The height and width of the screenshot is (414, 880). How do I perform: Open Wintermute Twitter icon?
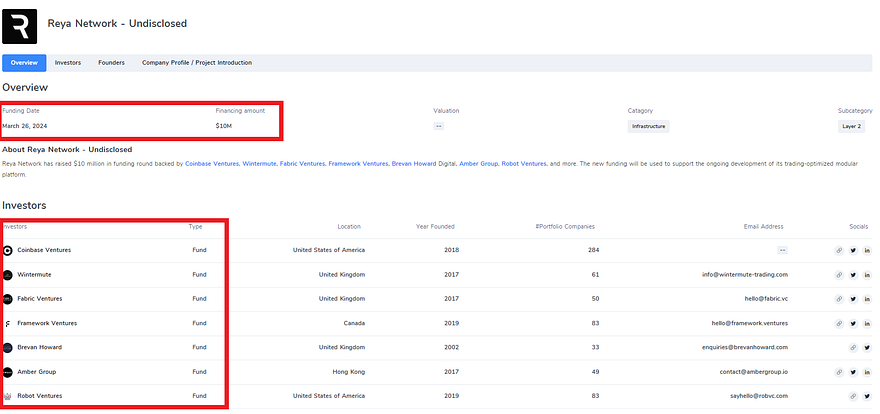[x=853, y=275]
